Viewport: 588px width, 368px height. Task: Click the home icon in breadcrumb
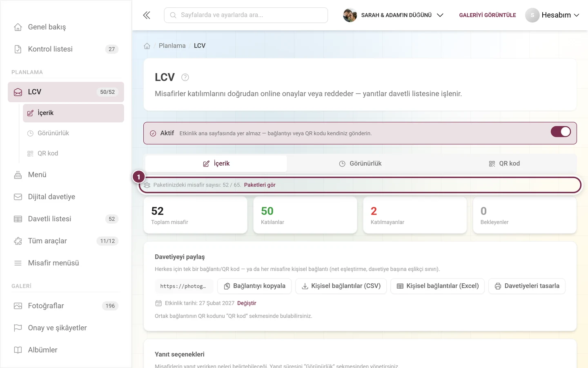(147, 46)
